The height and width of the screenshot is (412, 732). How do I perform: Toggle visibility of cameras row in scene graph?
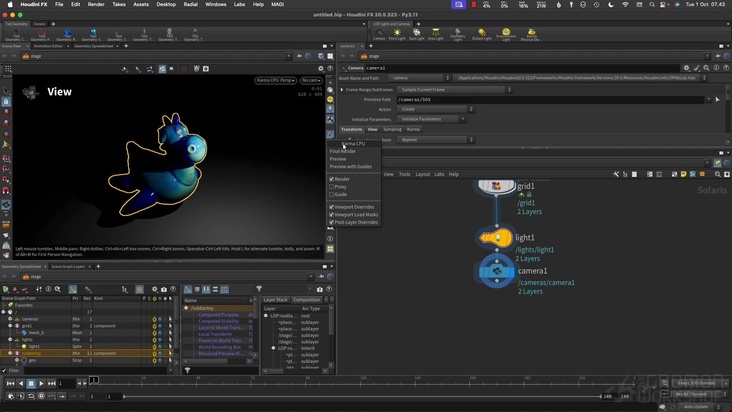(155, 319)
